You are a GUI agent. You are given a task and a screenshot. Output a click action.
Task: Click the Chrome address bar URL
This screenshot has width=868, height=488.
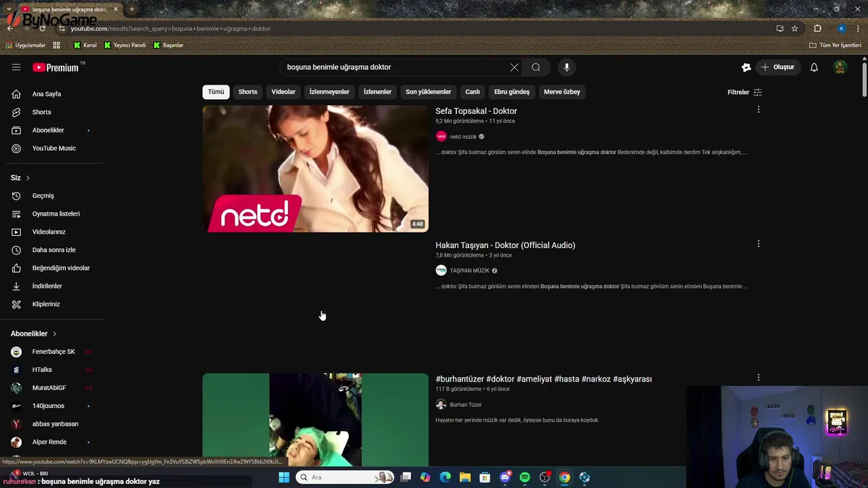(x=170, y=28)
